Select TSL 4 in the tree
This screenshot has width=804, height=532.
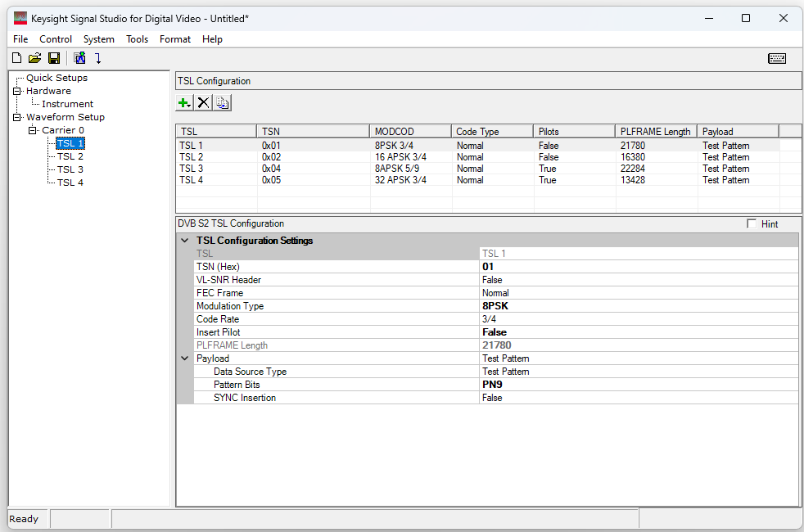70,183
